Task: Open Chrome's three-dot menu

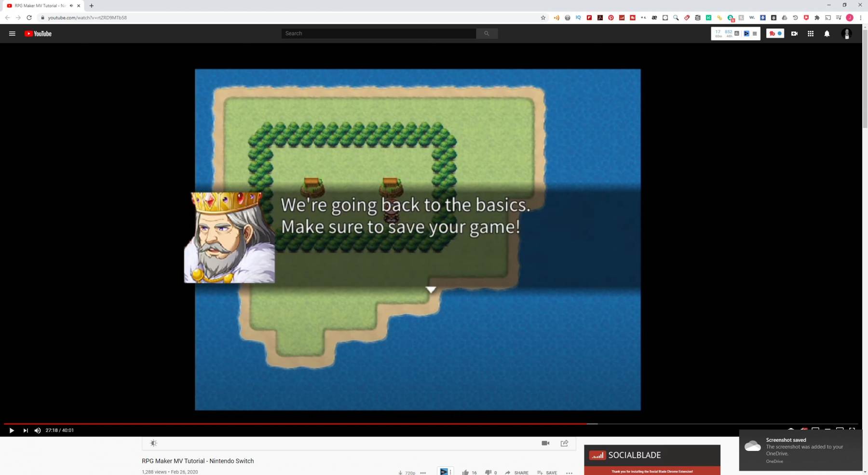Action: point(861,17)
